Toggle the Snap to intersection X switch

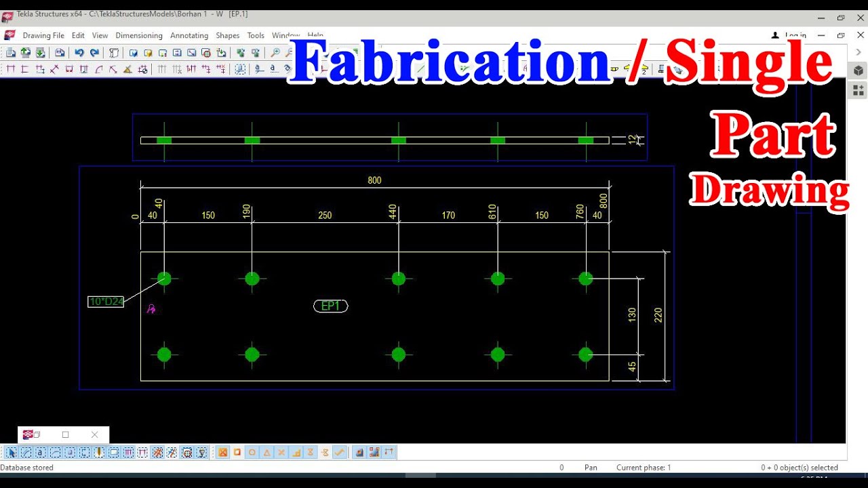[x=281, y=452]
